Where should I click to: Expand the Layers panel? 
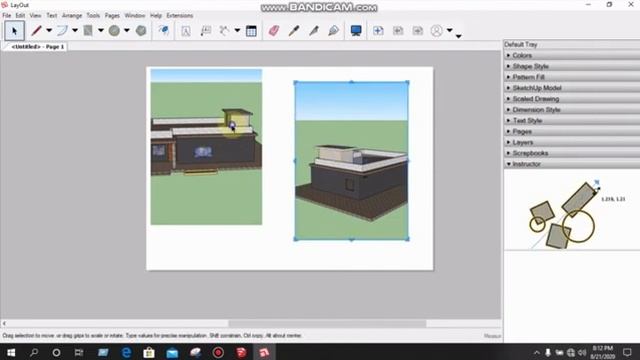tap(571, 142)
